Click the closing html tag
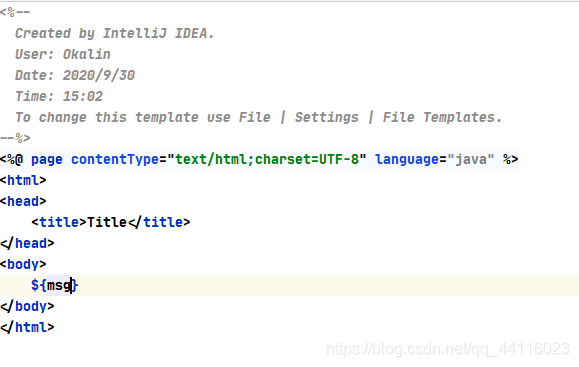 tap(27, 327)
